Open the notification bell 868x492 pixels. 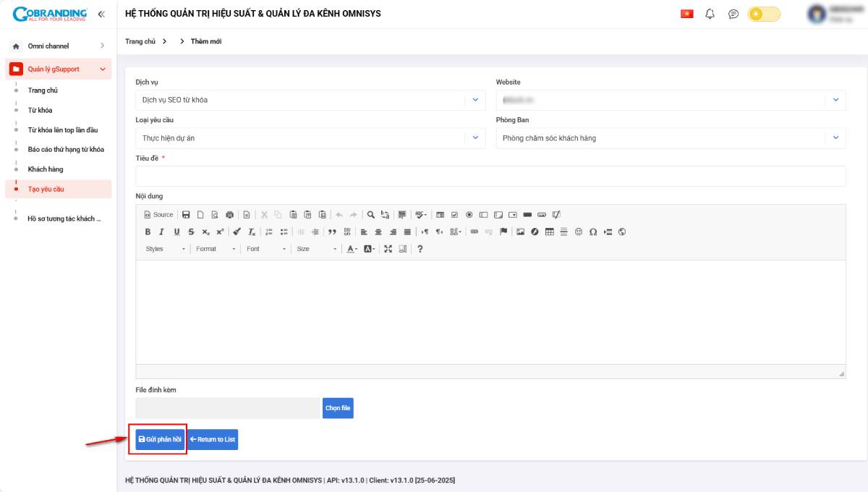[x=710, y=14]
